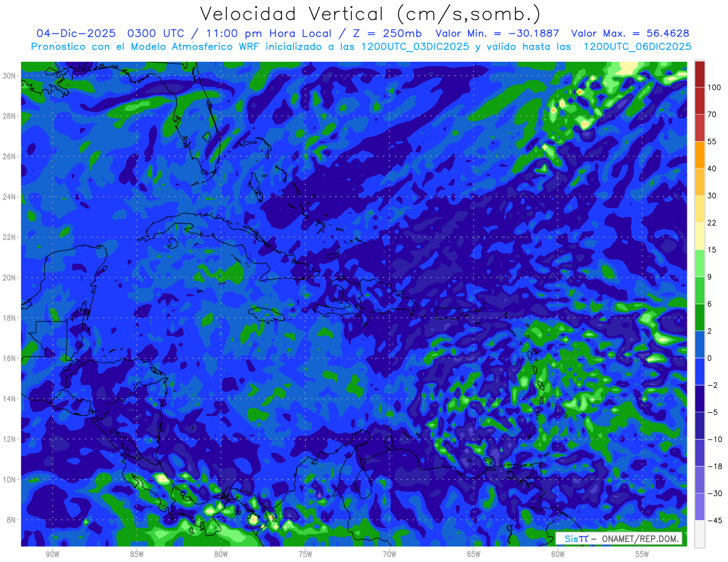Click the '22N' latitude label
The width and height of the screenshot is (728, 562).
[x=9, y=237]
